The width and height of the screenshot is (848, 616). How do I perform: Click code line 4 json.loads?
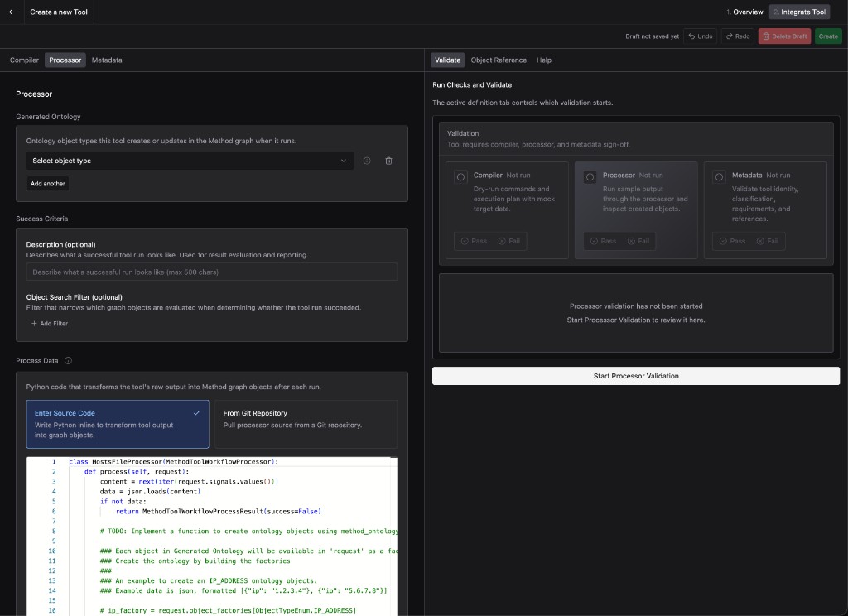tap(151, 492)
